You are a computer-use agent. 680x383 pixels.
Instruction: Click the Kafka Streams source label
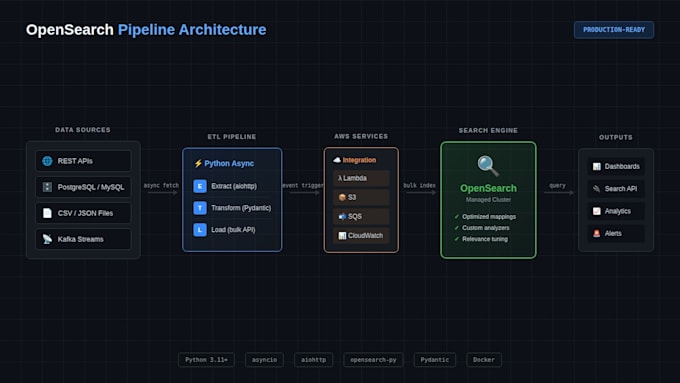click(81, 239)
